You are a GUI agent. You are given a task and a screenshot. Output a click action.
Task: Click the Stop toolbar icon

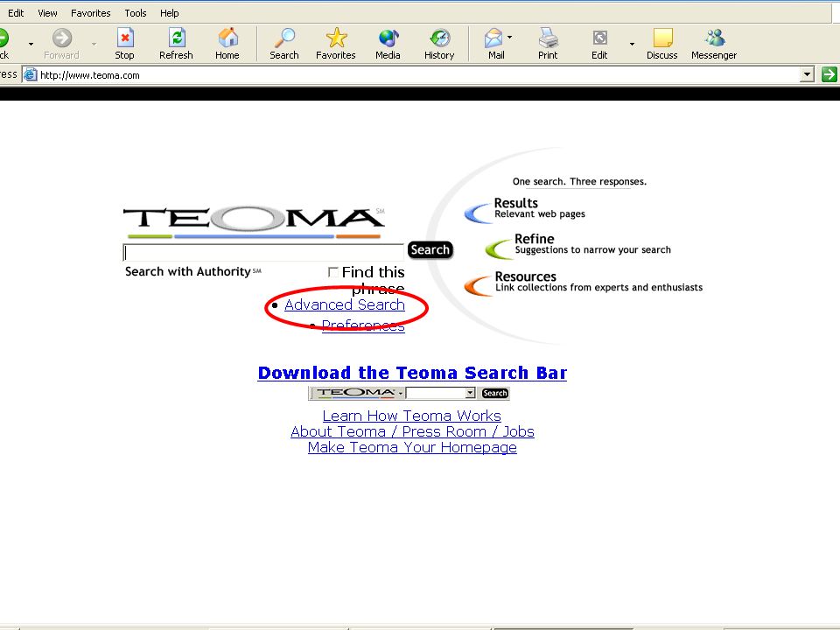click(124, 38)
